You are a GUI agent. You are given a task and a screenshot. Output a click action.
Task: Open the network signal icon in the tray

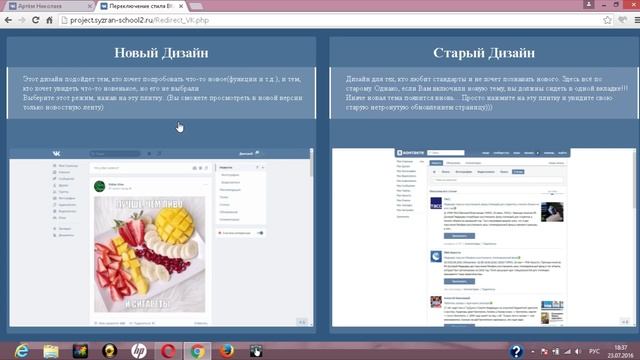pos(567,351)
